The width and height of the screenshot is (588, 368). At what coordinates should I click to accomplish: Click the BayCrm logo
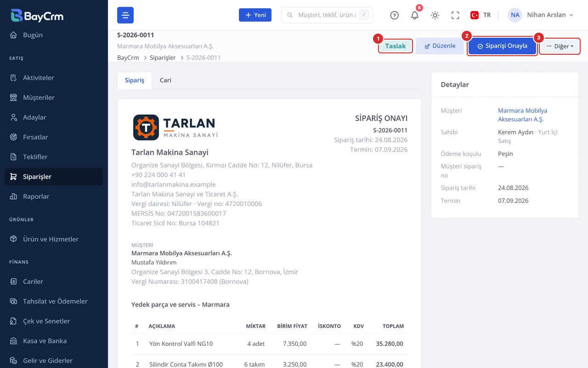point(37,16)
